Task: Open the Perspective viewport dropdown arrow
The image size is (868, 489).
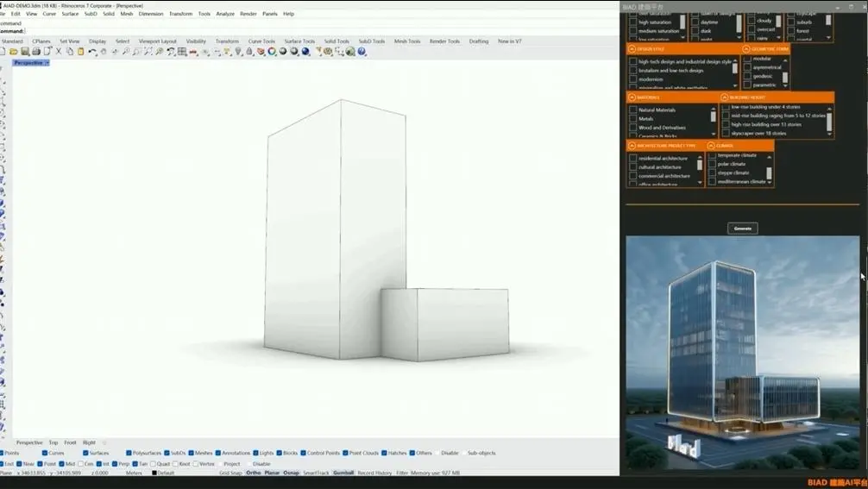Action: pos(47,63)
